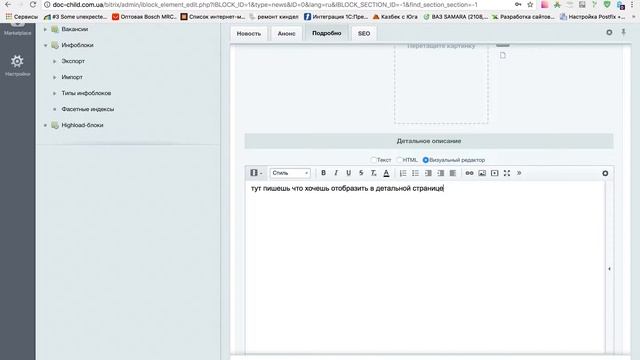Expand the Экспорт tree node
The image size is (640, 360).
click(x=54, y=61)
